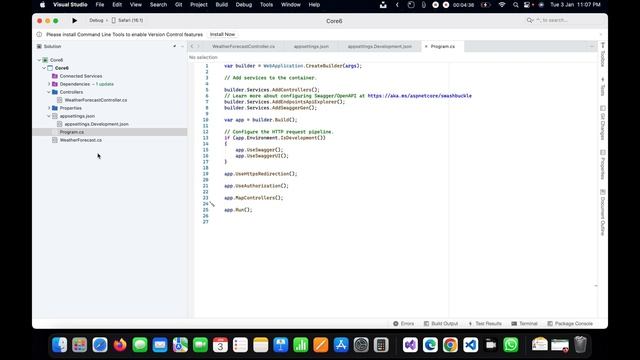Open the Debug configuration selector

[96, 20]
